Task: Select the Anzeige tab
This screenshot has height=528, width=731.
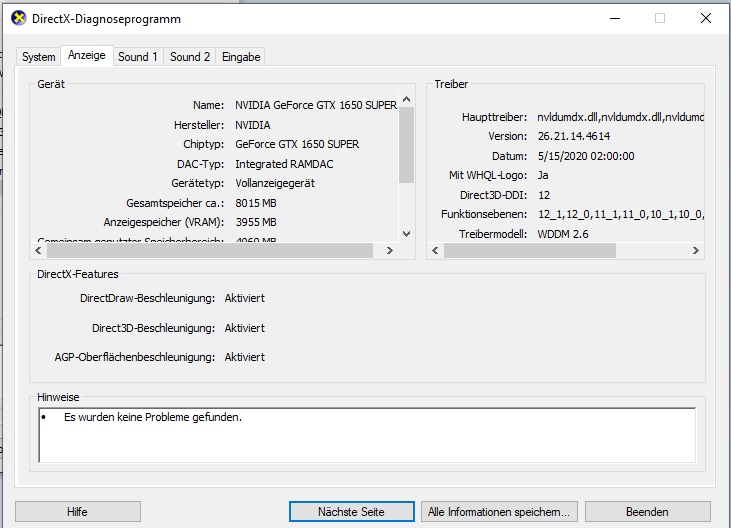Action: click(87, 56)
